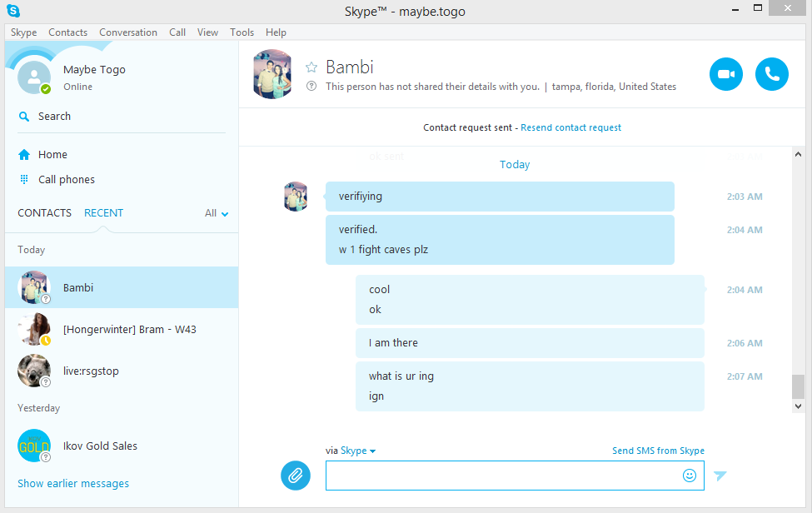Click Send SMS from Skype link
This screenshot has width=812, height=513.
coord(658,451)
